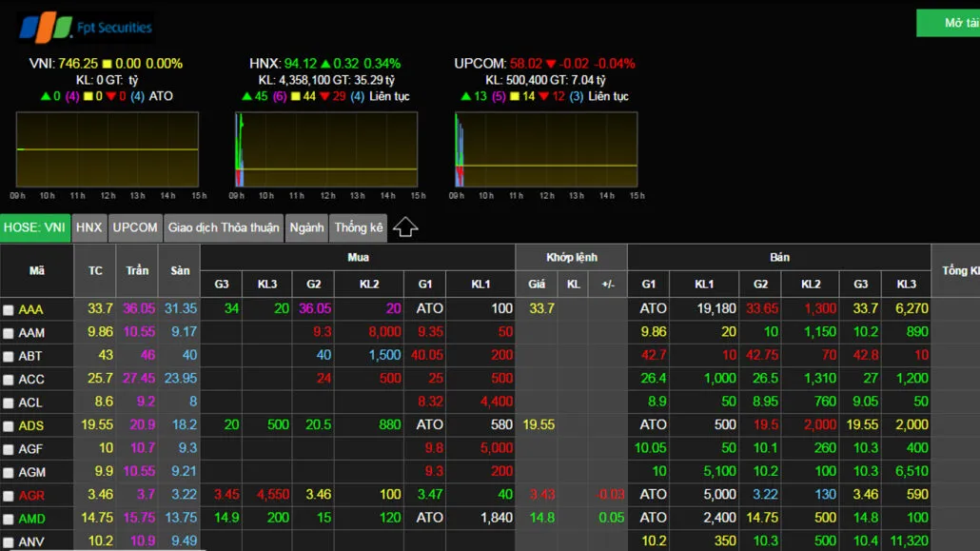This screenshot has height=551, width=980.
Task: Open the Giao dịch Thỏa thuận tab
Action: pyautogui.click(x=224, y=227)
